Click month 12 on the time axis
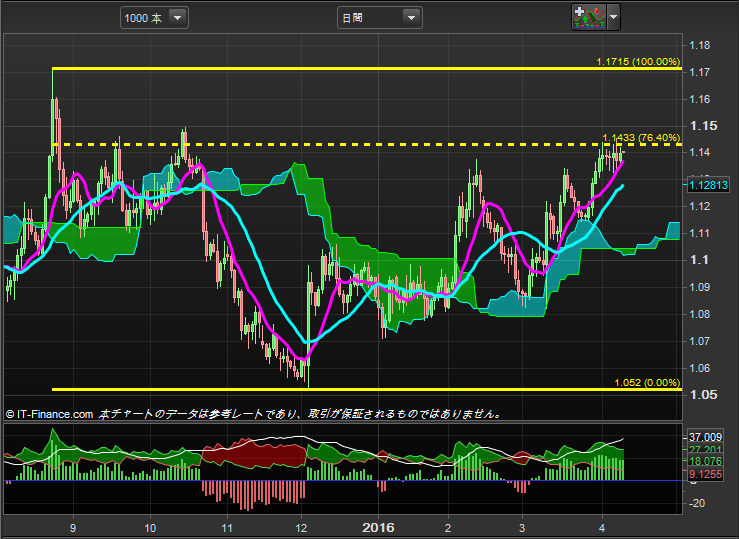This screenshot has width=739, height=539. [302, 528]
